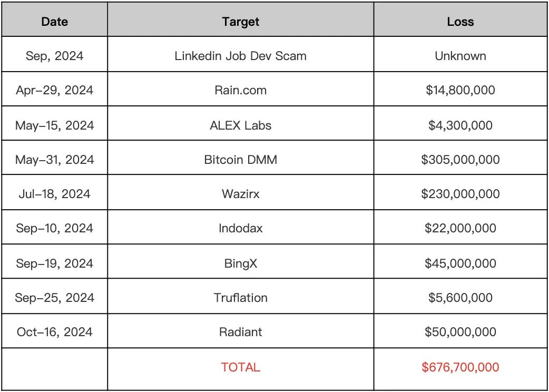Click the Loss column header
This screenshot has width=549, height=392.
click(460, 22)
